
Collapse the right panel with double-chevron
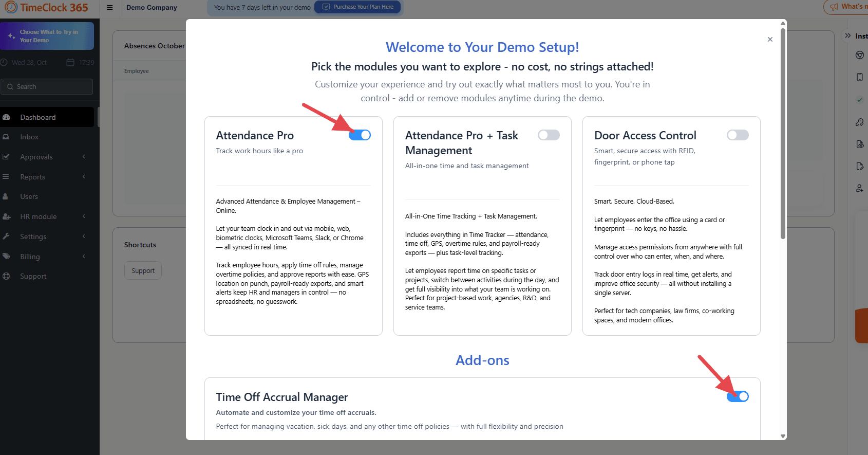tap(847, 36)
